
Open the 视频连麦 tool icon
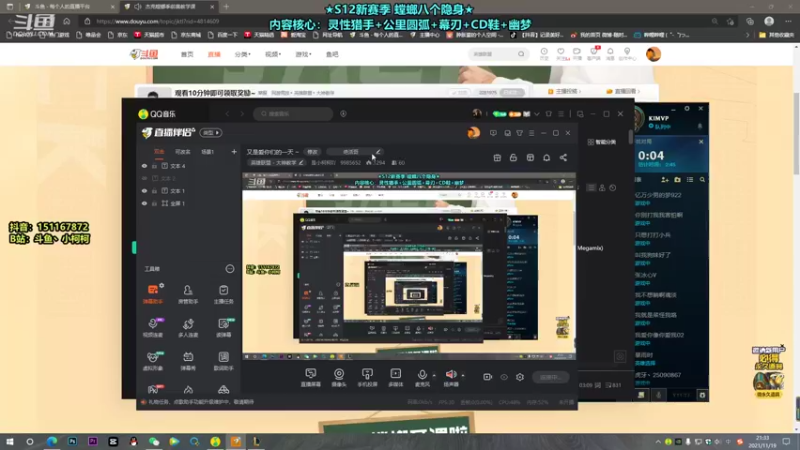coord(153,327)
